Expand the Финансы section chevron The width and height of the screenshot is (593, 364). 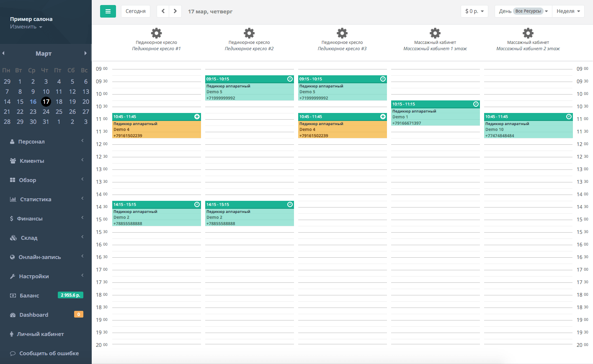pos(83,218)
